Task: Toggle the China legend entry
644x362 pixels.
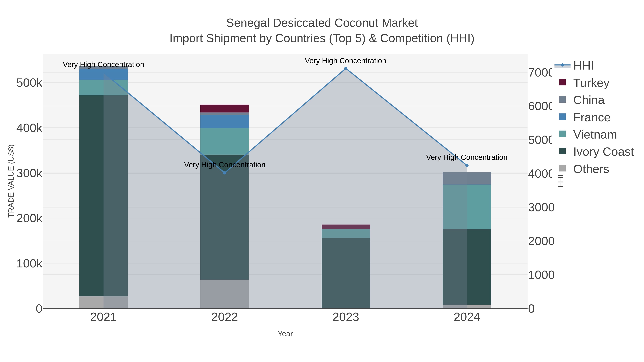Action: point(582,100)
